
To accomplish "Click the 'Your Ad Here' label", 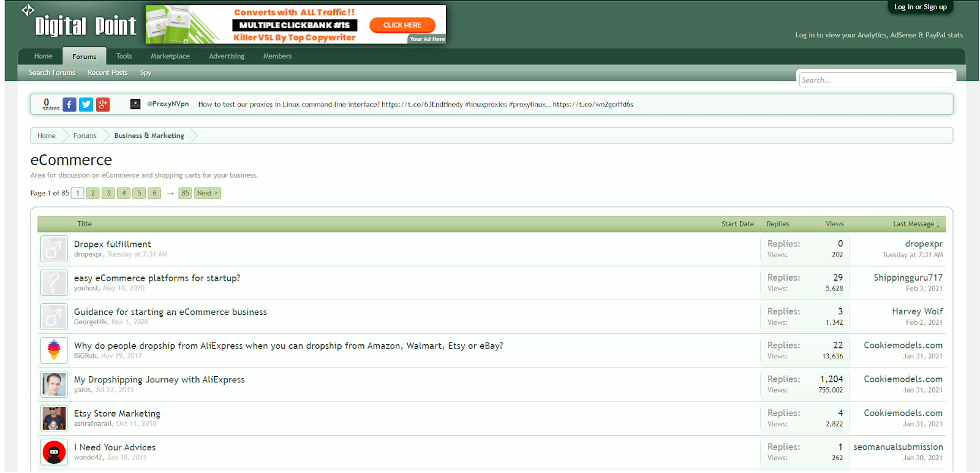I will click(x=427, y=39).
